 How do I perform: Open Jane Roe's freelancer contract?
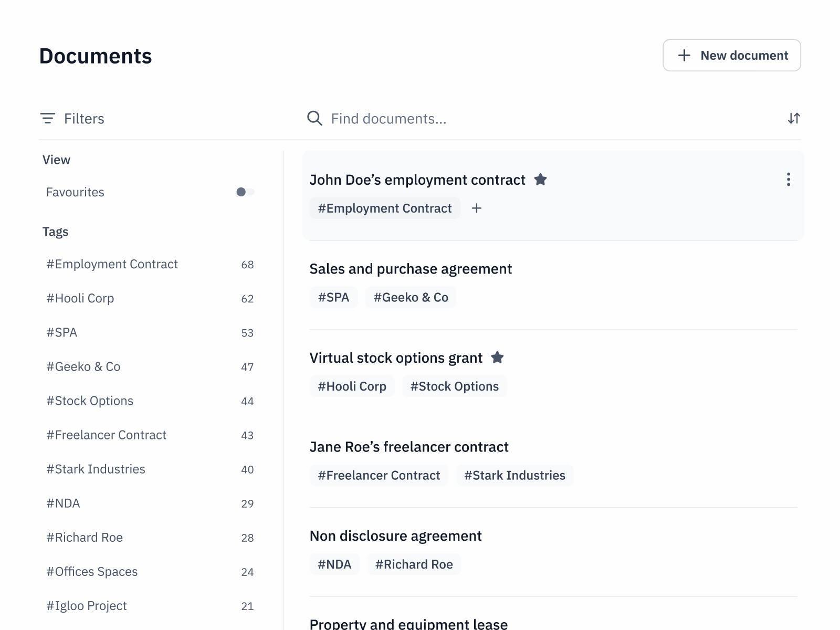click(x=409, y=447)
